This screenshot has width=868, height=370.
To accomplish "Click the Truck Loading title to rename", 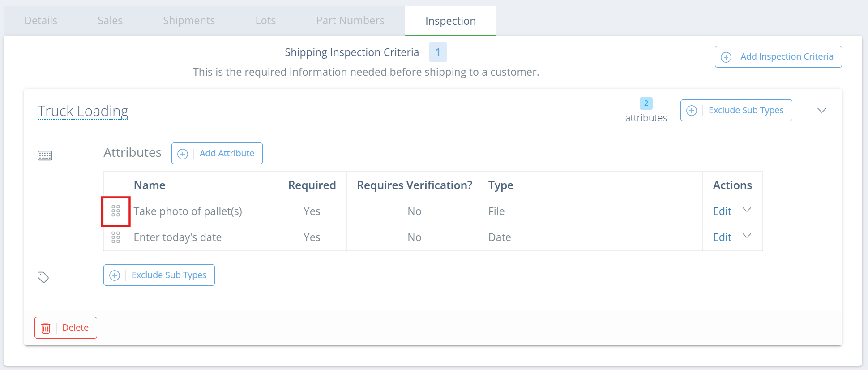I will pyautogui.click(x=83, y=111).
